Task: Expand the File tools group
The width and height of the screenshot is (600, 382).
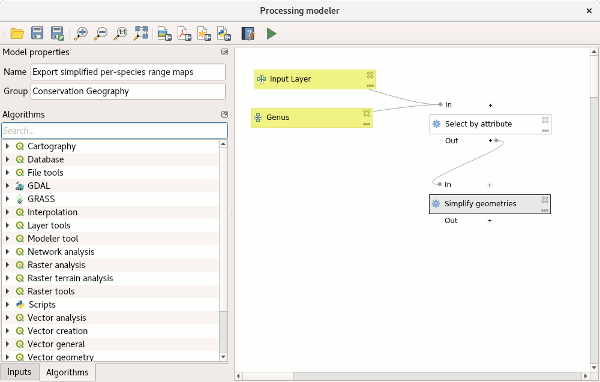Action: point(7,172)
